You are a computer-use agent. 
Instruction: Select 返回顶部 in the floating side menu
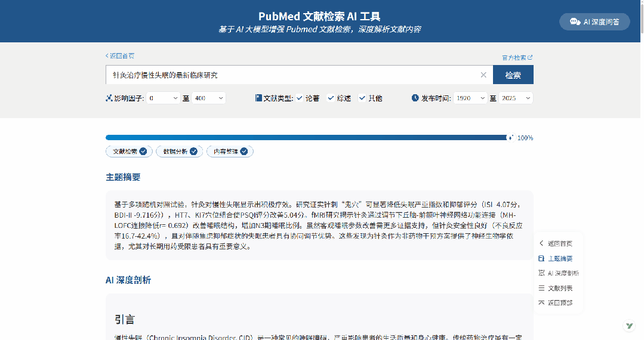(x=556, y=302)
